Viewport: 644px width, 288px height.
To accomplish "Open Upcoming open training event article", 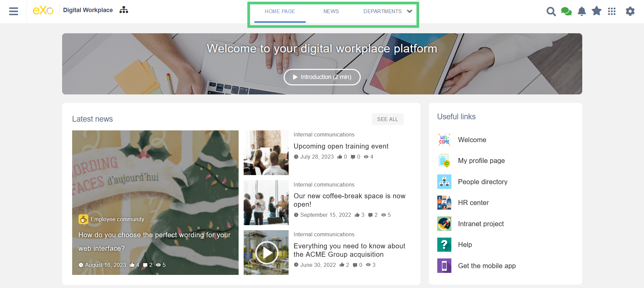I will pyautogui.click(x=341, y=146).
